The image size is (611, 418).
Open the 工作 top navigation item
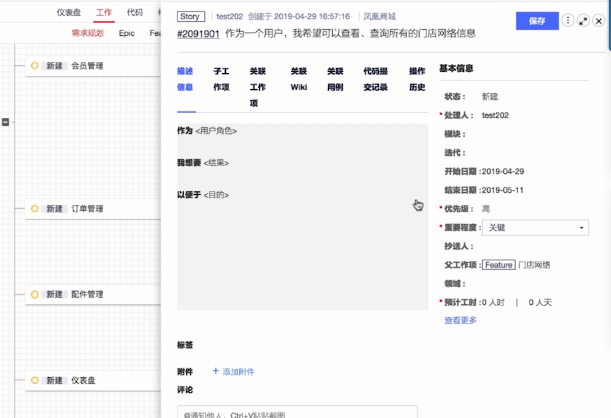(104, 12)
